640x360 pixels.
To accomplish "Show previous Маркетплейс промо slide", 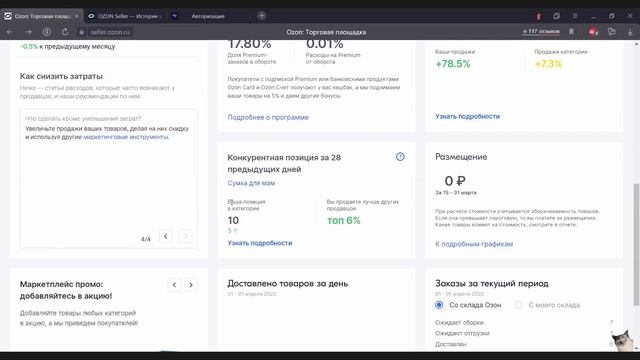I will (x=174, y=285).
